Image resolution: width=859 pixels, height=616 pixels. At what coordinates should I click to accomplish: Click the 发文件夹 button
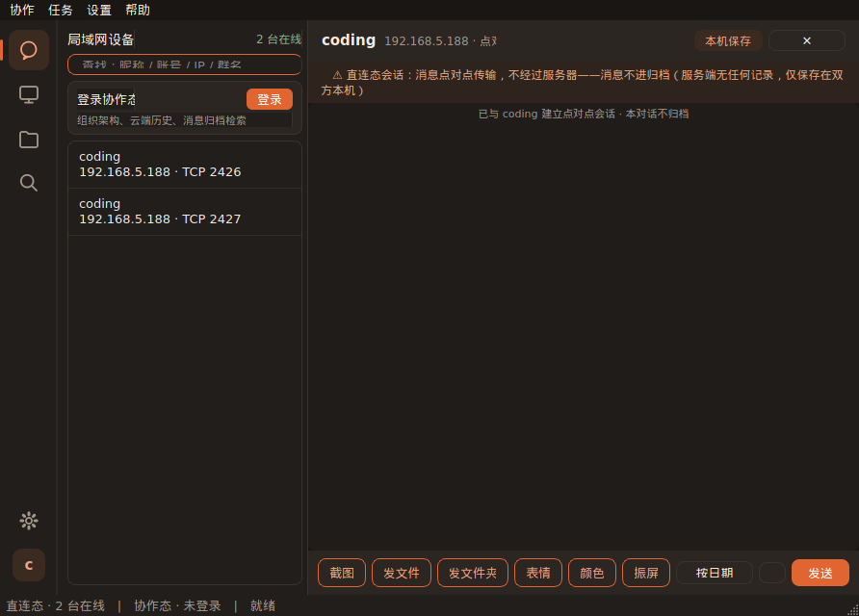pos(473,573)
